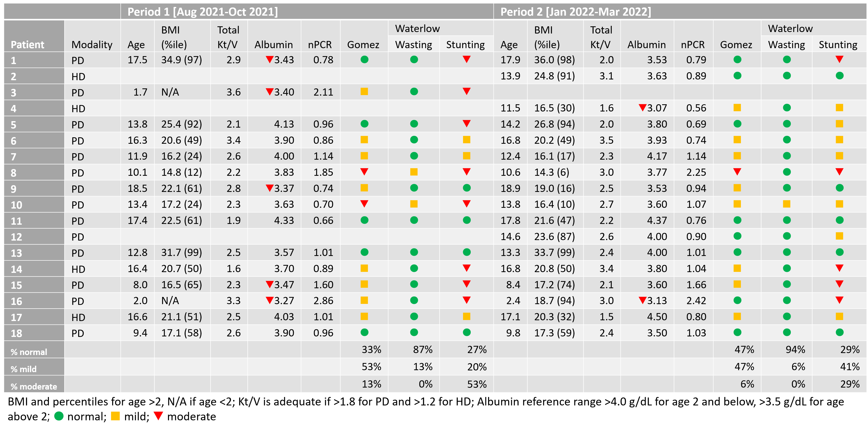
Task: Select patient 5's Period 2 Stunting yellow square
Action: pos(839,124)
